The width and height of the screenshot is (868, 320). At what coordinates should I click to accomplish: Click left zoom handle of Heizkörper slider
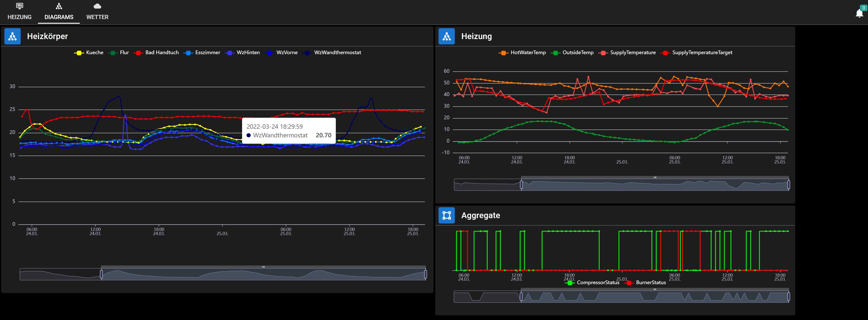[x=101, y=274]
